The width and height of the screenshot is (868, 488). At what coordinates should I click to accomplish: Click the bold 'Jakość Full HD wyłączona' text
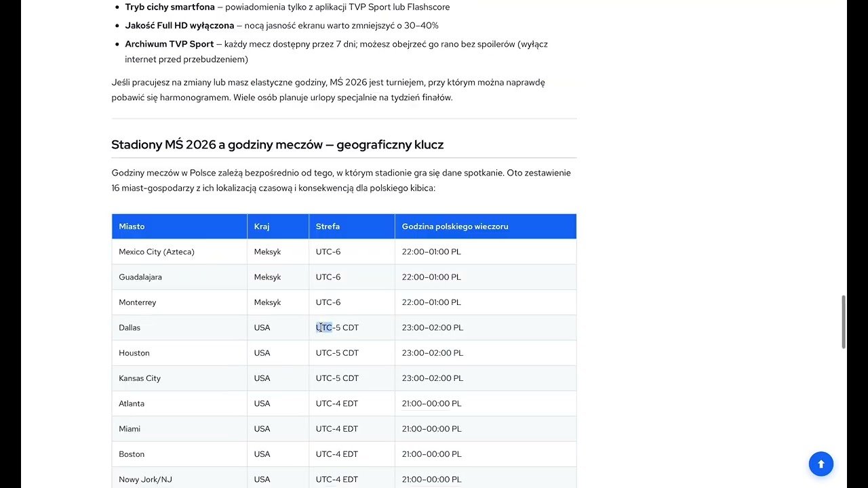[179, 25]
